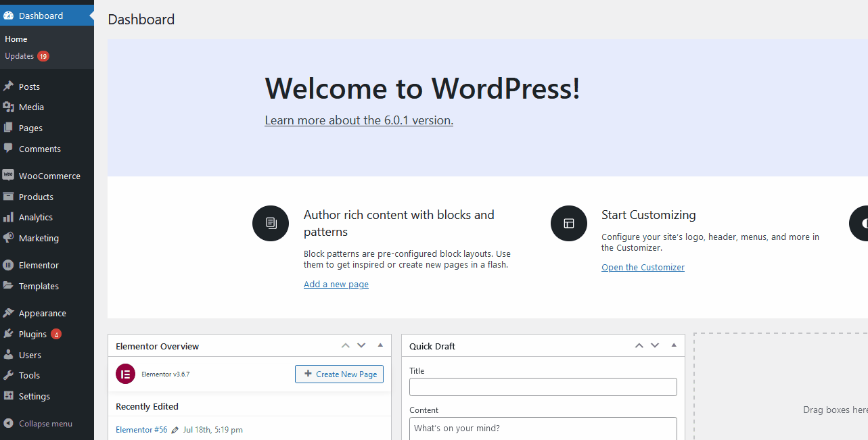
Task: Click the What's on your mind content box
Action: tap(543, 429)
